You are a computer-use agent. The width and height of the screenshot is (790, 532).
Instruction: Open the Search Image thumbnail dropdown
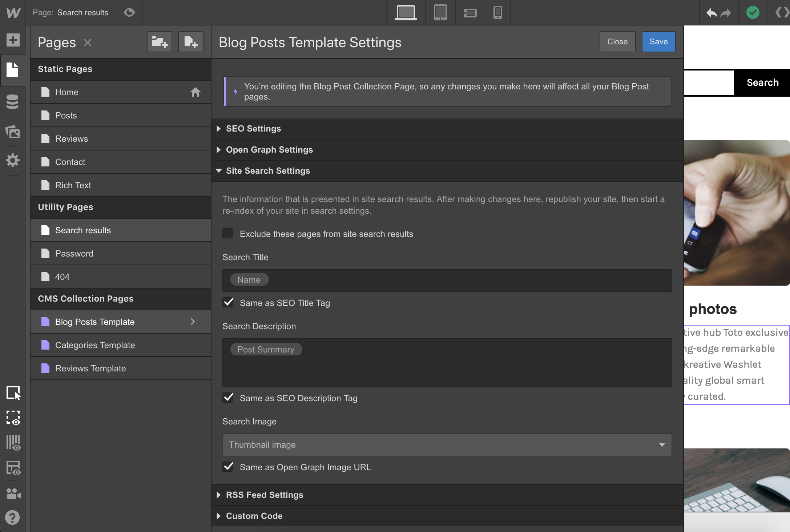tap(662, 445)
